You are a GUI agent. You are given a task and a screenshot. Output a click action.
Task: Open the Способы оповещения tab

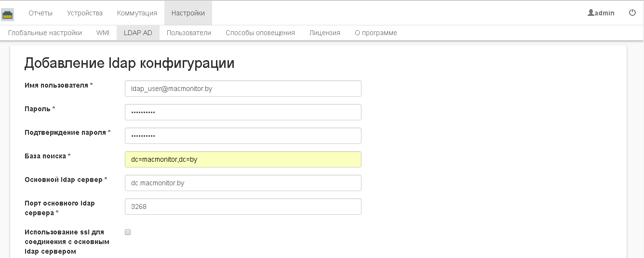click(x=260, y=33)
